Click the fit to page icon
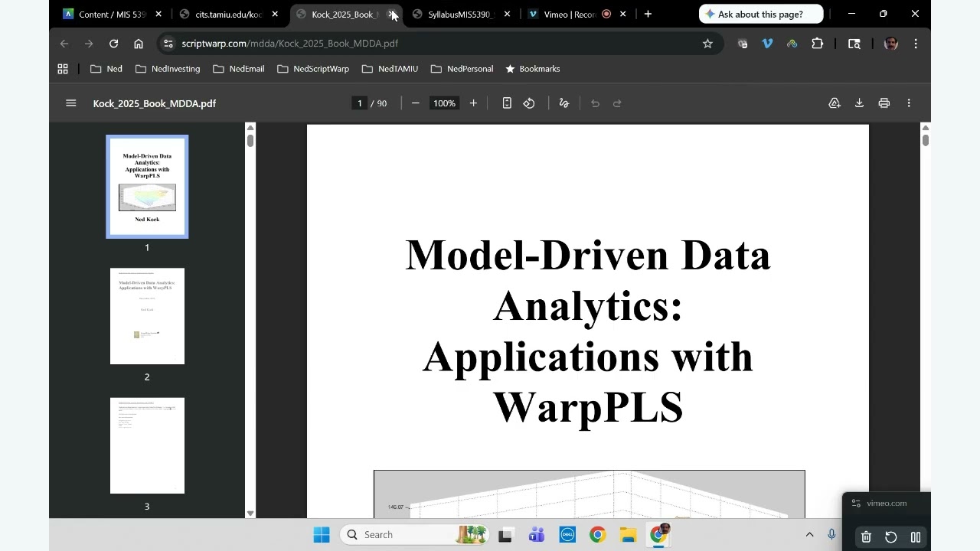The width and height of the screenshot is (980, 551). [507, 103]
